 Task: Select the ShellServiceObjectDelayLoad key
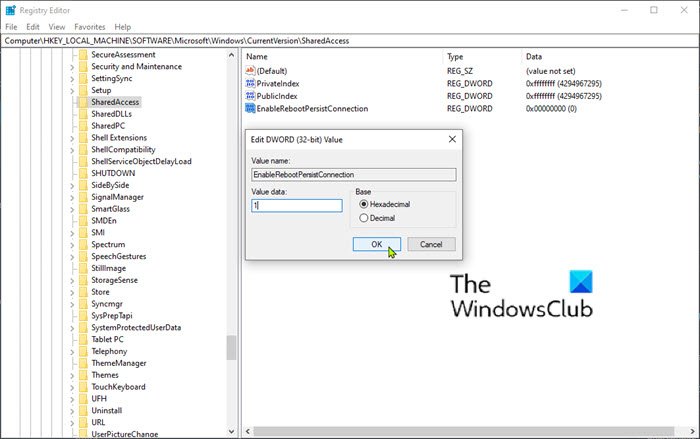(x=142, y=161)
